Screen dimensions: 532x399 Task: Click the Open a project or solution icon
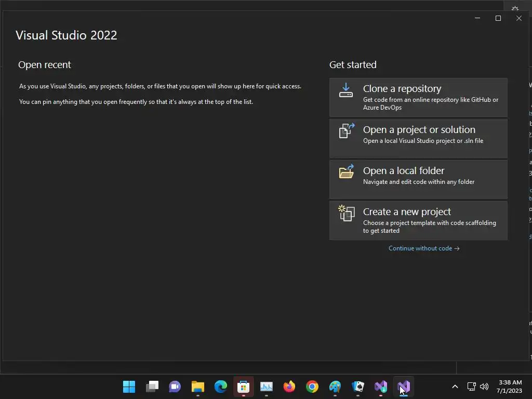(x=347, y=130)
